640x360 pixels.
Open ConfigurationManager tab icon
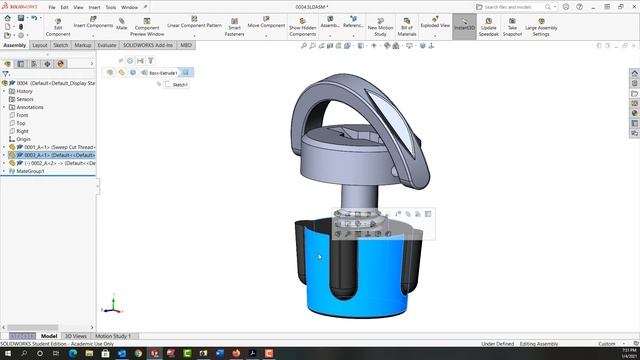point(34,64)
